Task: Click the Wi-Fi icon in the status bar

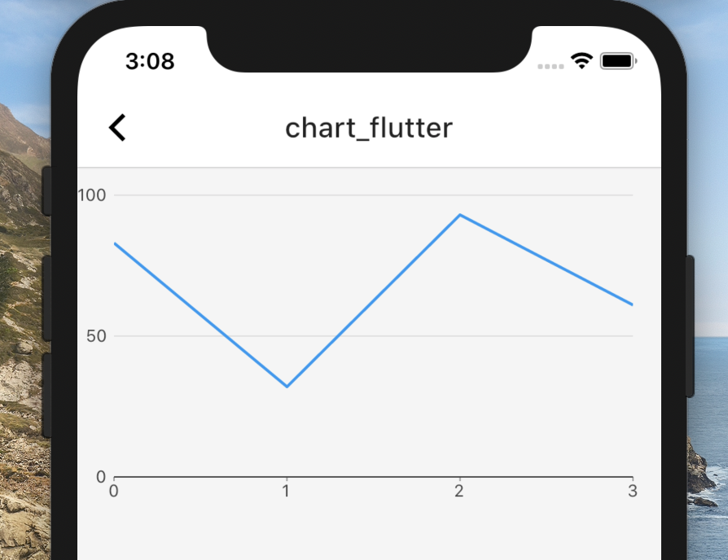Action: point(581,60)
